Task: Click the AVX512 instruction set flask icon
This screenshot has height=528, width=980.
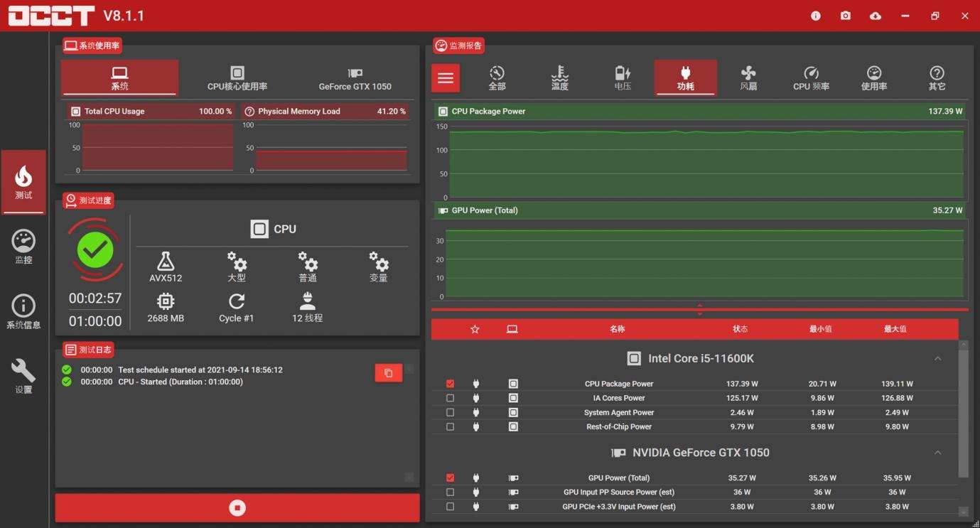Action: click(166, 262)
